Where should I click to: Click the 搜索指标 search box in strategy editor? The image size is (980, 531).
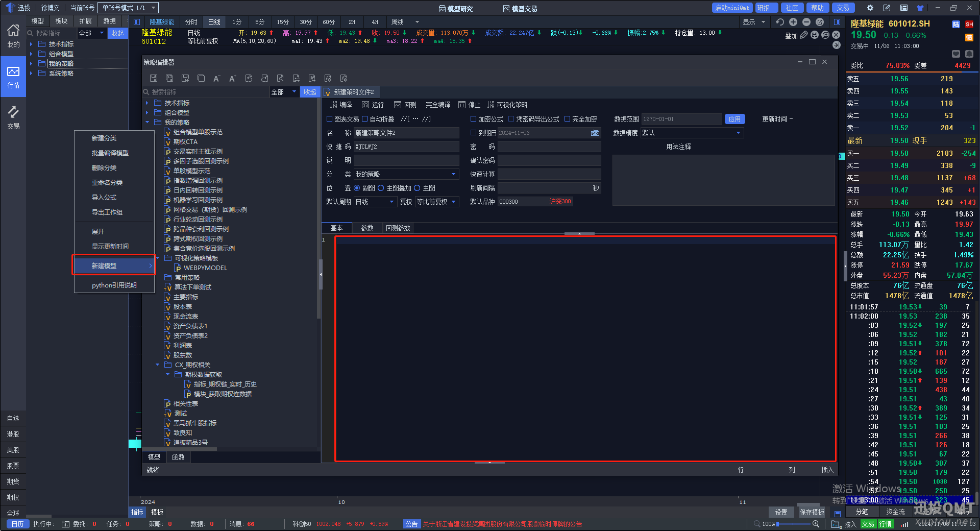[x=206, y=92]
